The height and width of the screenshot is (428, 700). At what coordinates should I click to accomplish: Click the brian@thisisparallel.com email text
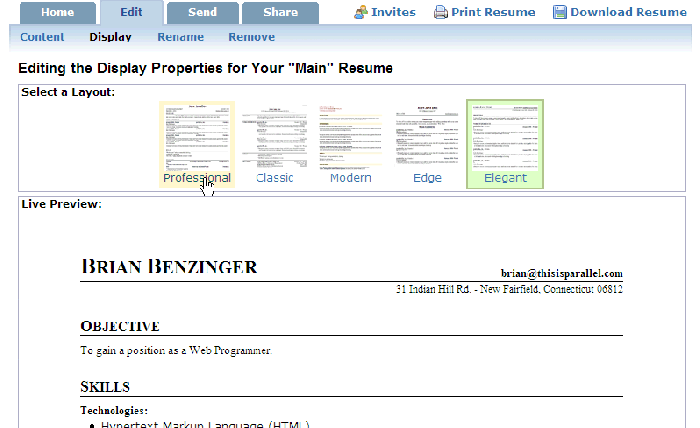point(562,273)
